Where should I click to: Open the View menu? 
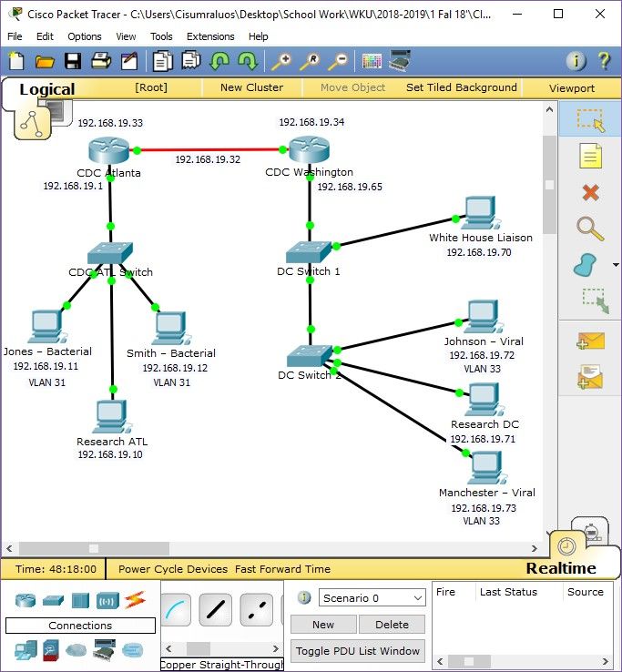[x=126, y=36]
